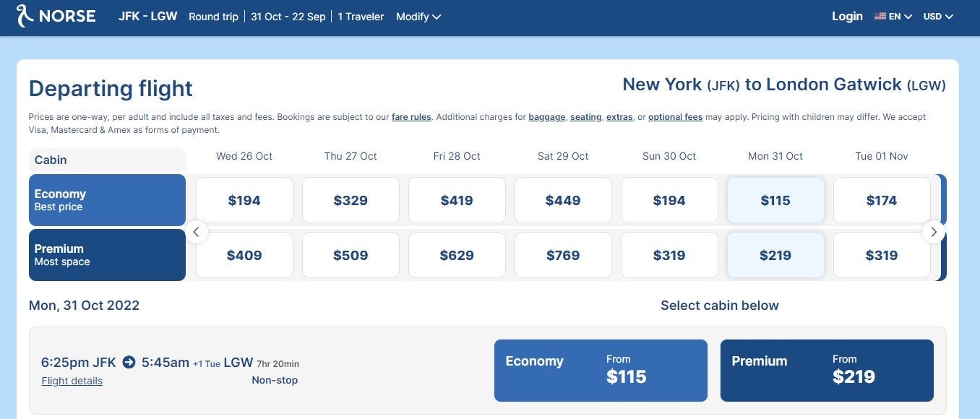Choose Premium $769 fare on Sat 29 Oct
Viewport: 980px width, 419px height.
coord(563,255)
